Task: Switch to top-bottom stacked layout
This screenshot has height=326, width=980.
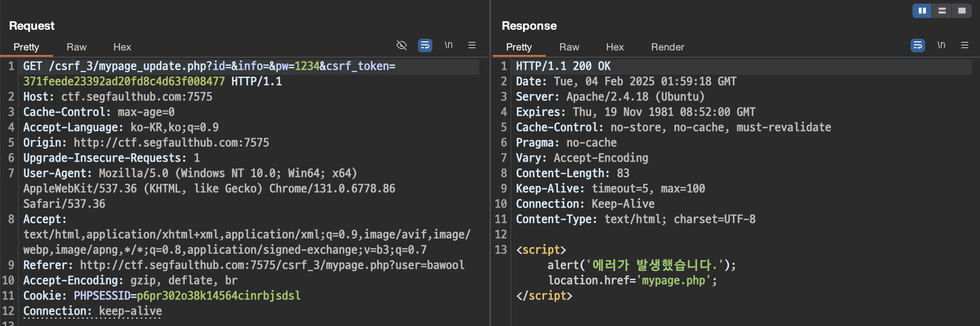Action: [x=942, y=11]
